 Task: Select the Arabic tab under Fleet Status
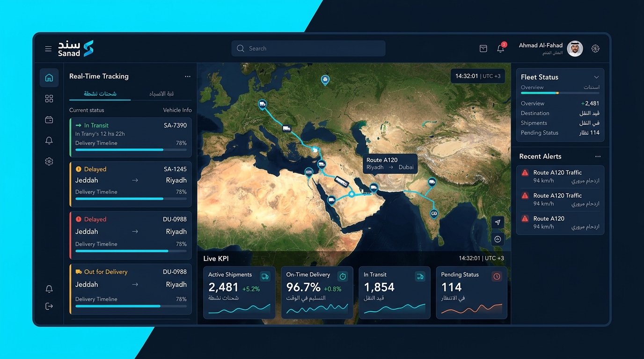(592, 87)
